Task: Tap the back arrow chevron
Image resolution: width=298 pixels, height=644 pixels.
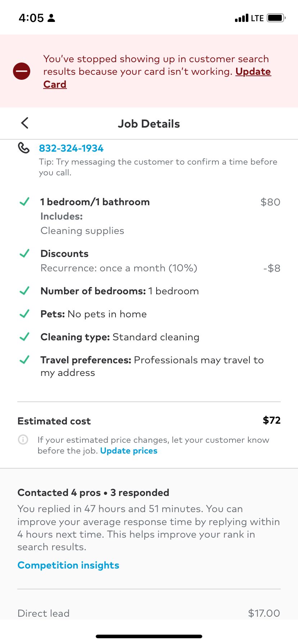Action: [x=24, y=123]
